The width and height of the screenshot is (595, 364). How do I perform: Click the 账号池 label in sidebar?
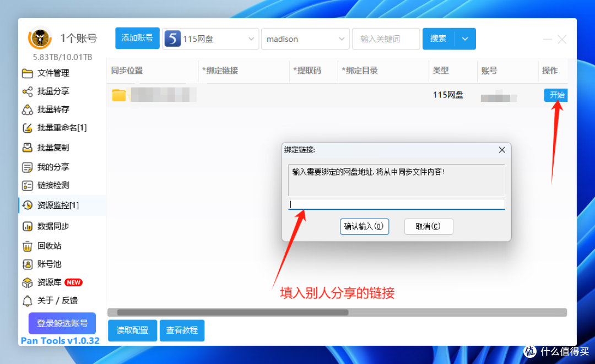(50, 264)
